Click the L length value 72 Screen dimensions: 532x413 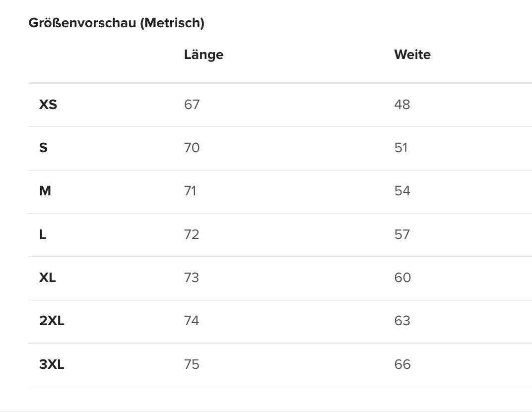coord(192,235)
